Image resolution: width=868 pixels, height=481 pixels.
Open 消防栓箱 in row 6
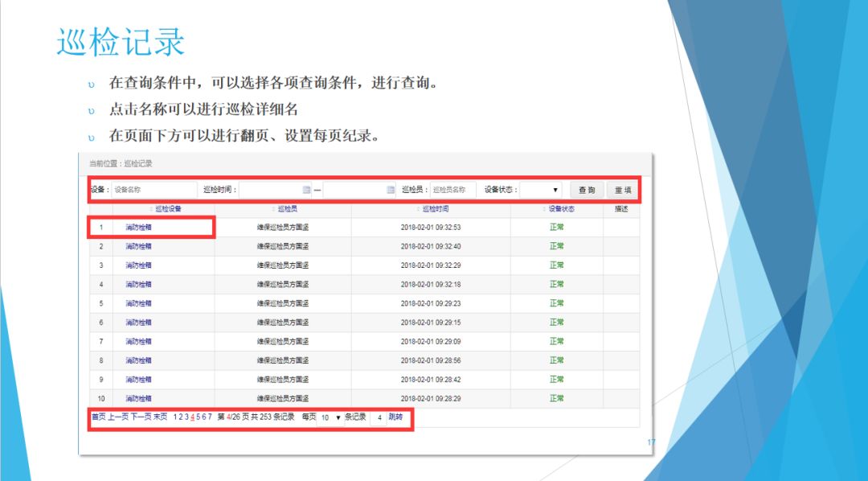click(x=138, y=323)
